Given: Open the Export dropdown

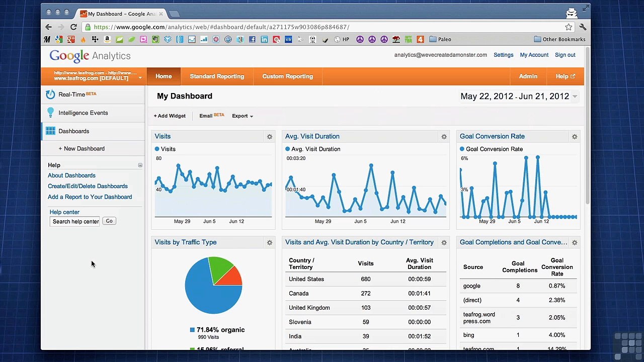Looking at the screenshot, I should click(243, 116).
